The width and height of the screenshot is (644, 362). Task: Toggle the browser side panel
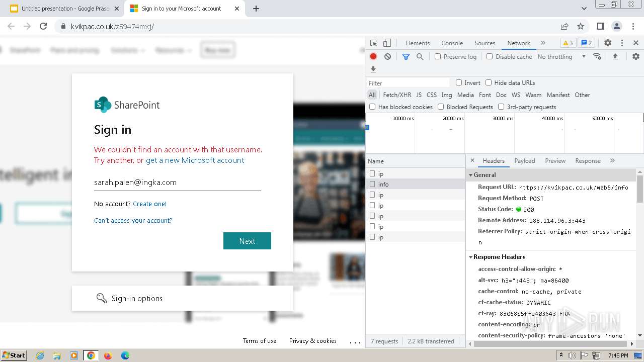point(600,26)
